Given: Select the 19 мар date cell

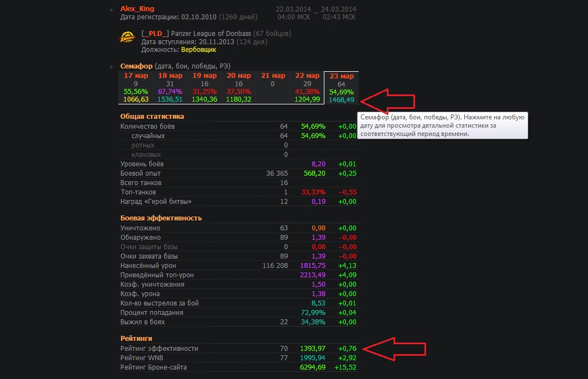Looking at the screenshot, I should point(204,87).
